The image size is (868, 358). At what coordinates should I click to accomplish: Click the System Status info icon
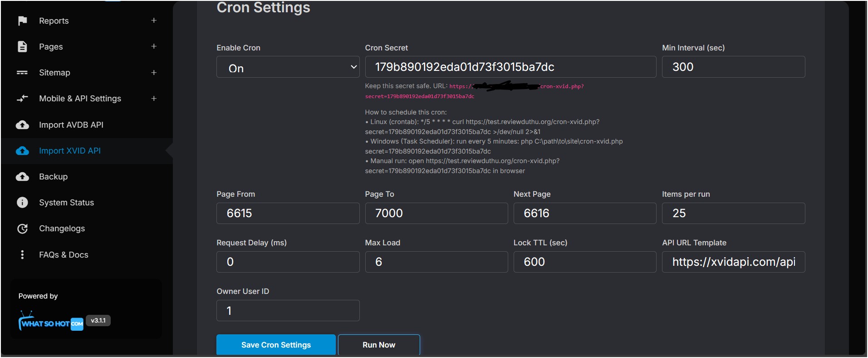point(22,203)
